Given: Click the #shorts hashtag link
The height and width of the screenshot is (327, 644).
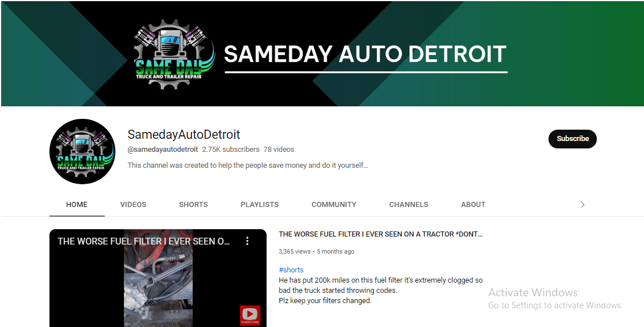Looking at the screenshot, I should (291, 270).
